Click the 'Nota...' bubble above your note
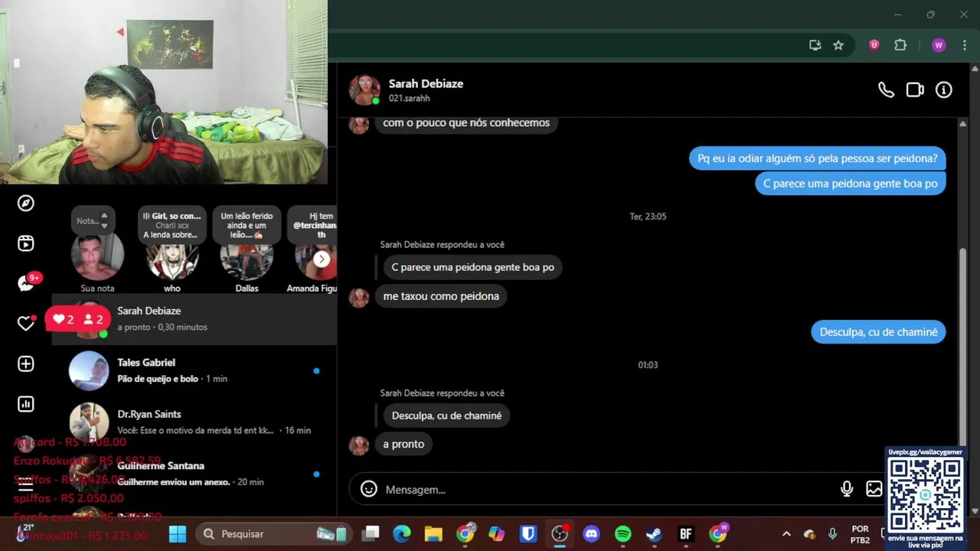 coord(95,221)
